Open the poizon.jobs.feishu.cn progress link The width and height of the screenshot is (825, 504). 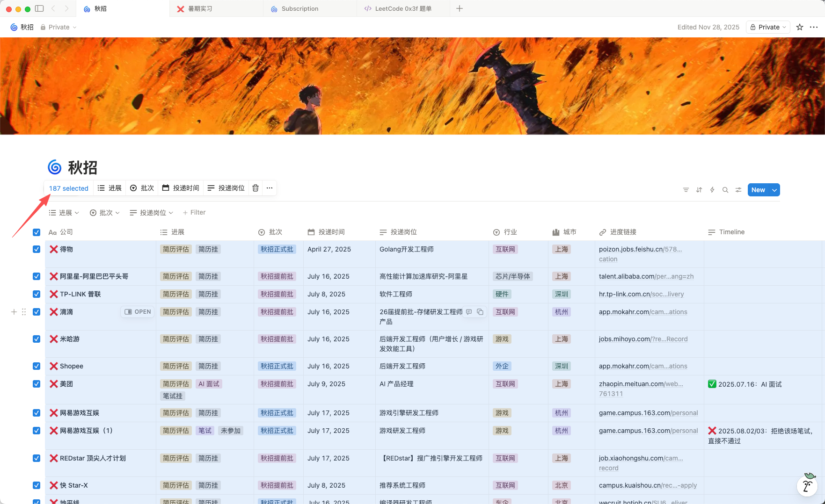coord(641,254)
